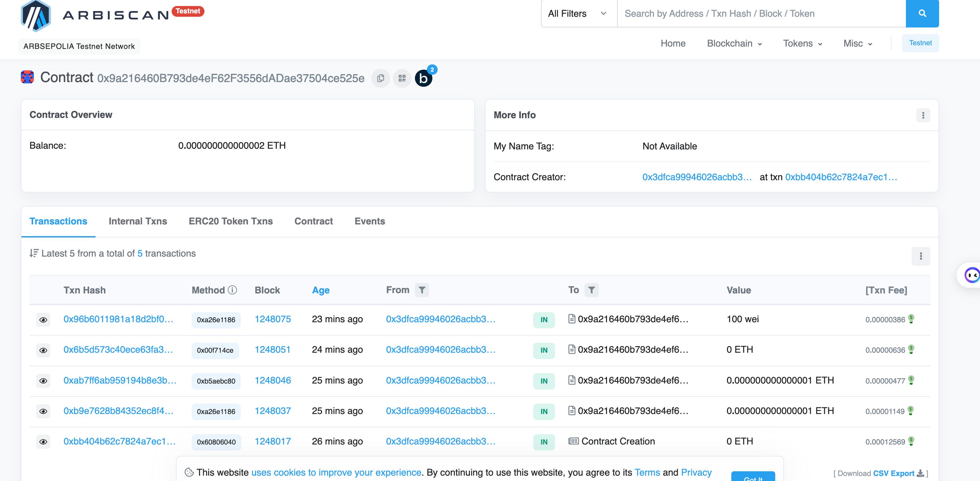
Task: Focus the search by address input field
Action: tap(761, 14)
